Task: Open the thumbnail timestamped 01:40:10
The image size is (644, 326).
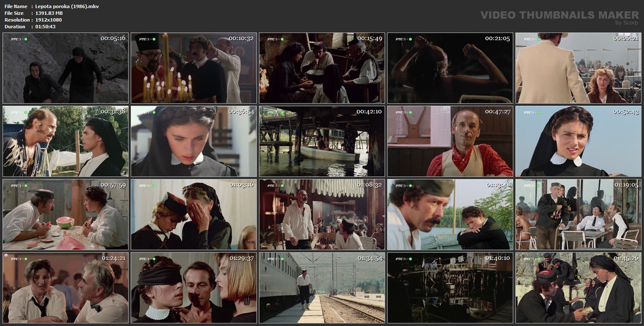Action: (450, 288)
